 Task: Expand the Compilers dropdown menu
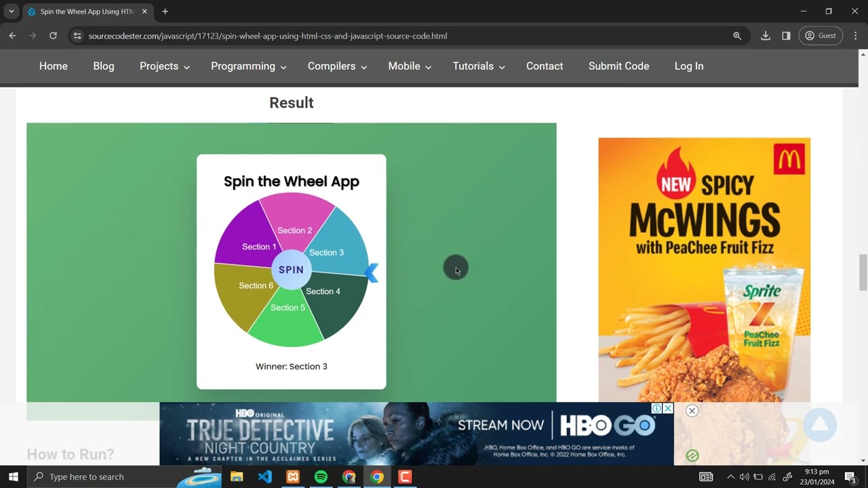[x=337, y=66]
